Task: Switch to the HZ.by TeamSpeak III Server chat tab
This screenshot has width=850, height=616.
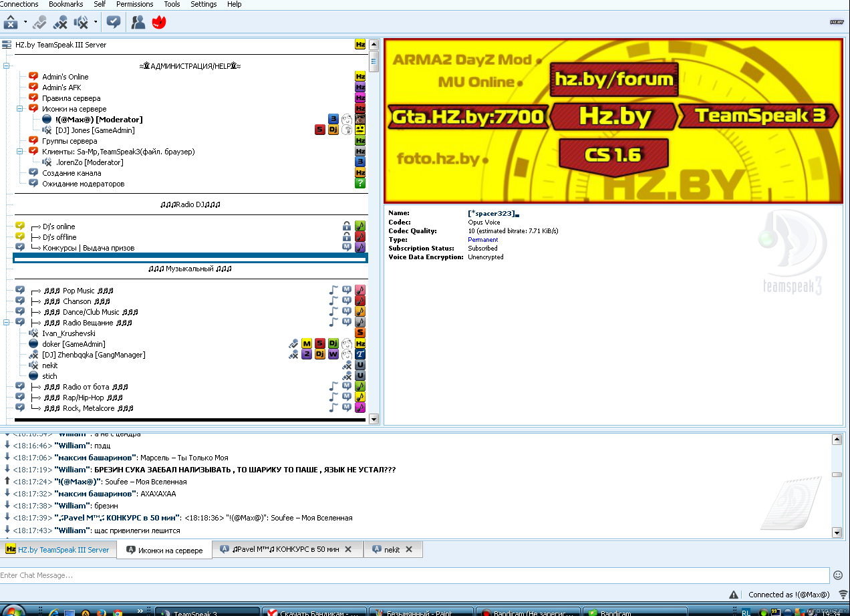Action: tap(58, 550)
